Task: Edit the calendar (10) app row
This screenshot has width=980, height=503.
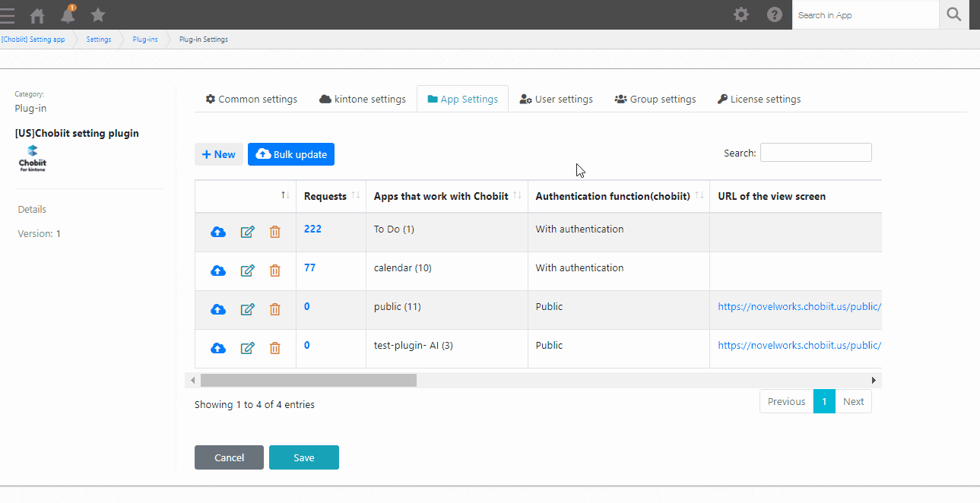Action: pyautogui.click(x=247, y=270)
